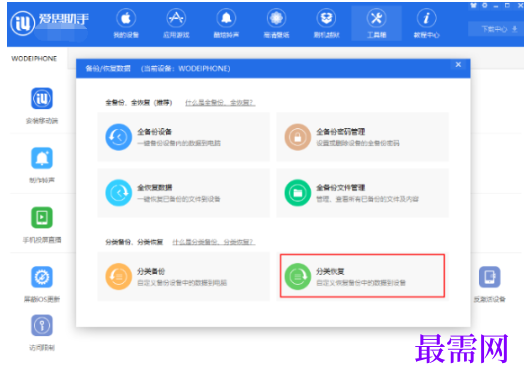527x380 pixels.
Task: Open 全备份文件管理 backup file manager
Action: [363, 193]
